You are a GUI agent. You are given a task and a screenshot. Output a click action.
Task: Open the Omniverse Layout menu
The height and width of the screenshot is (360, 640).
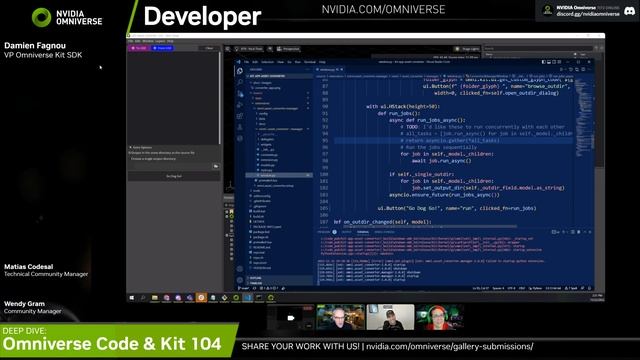160,41
